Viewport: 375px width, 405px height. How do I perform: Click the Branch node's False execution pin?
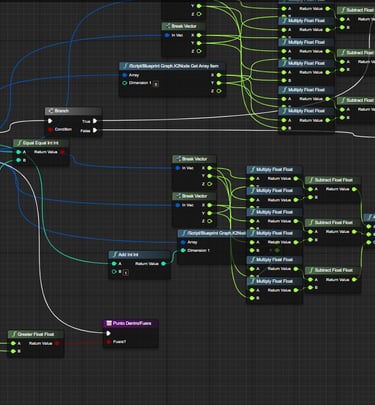[95, 130]
